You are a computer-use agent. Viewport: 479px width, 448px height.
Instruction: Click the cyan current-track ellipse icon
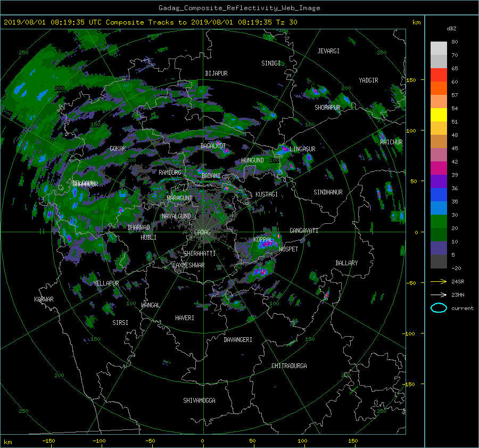pyautogui.click(x=439, y=308)
